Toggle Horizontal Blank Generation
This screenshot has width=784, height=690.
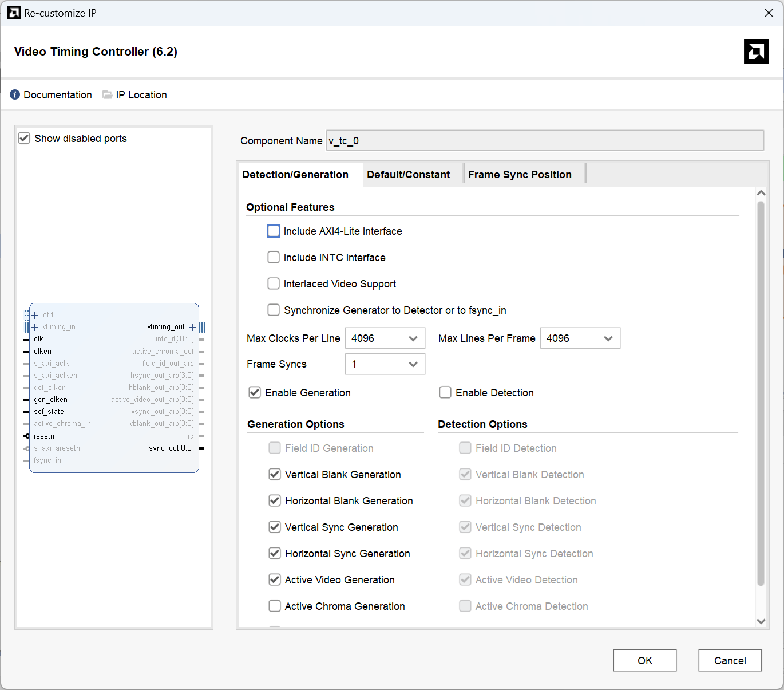(275, 500)
